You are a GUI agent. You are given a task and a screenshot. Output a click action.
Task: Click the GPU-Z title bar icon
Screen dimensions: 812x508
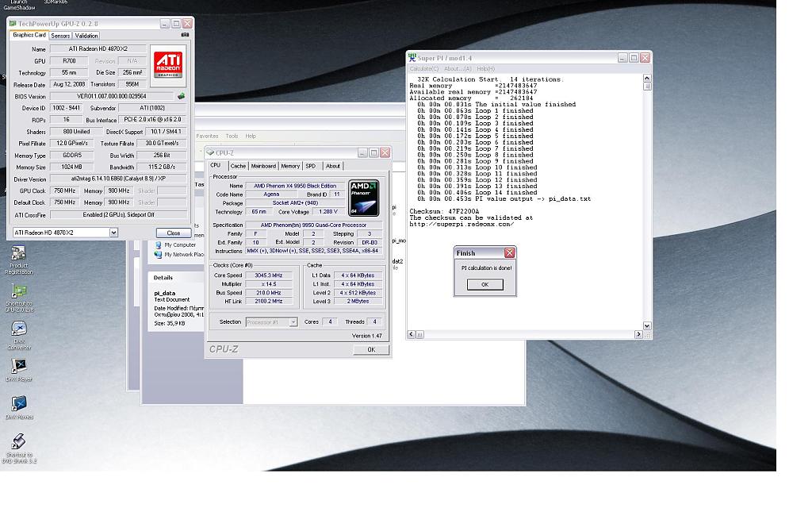[x=13, y=23]
